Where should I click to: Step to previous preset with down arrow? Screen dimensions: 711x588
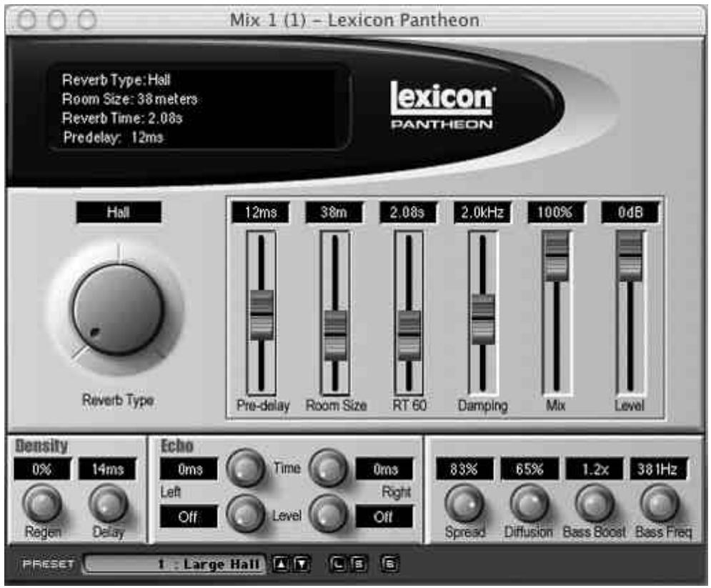pos(300,563)
